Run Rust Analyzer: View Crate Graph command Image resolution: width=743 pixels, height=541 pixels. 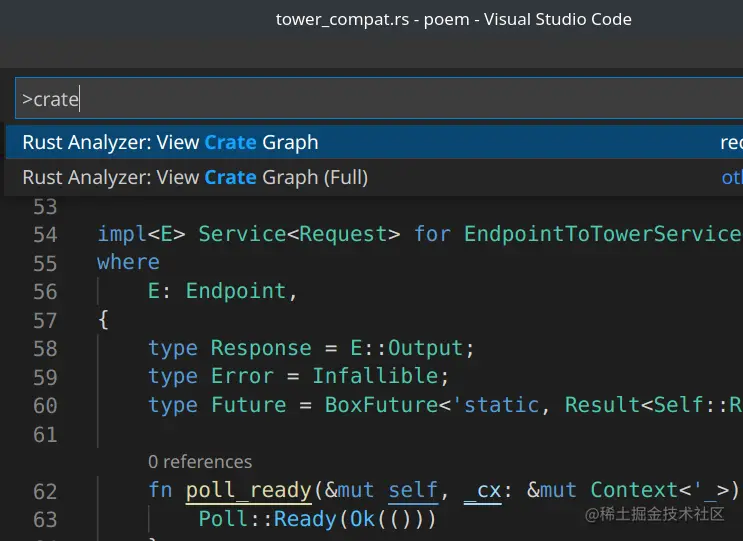tap(170, 143)
